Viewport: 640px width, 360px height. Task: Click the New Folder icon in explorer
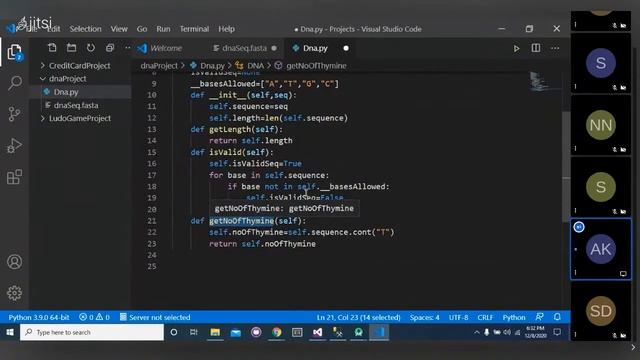[x=71, y=48]
